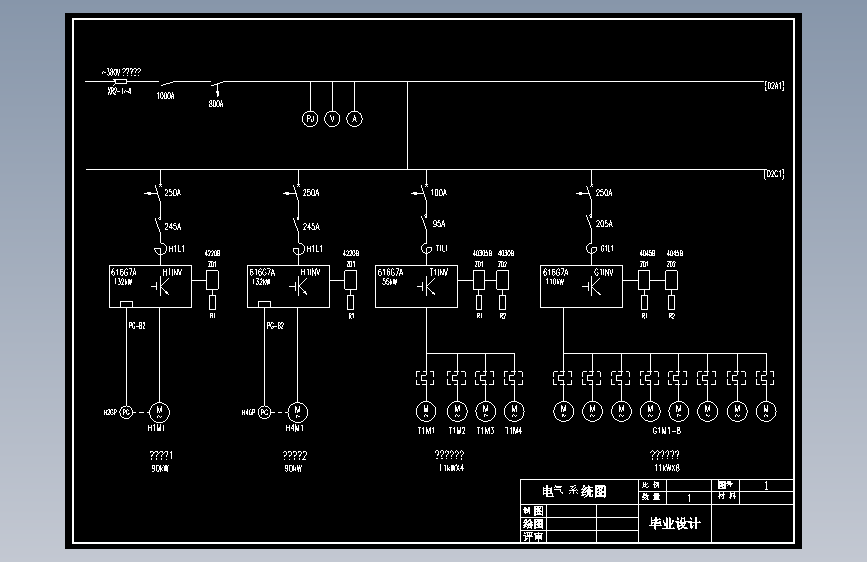Viewport: 867px width, 562px height.
Task: Select motor symbol H4M1
Action: [297, 412]
